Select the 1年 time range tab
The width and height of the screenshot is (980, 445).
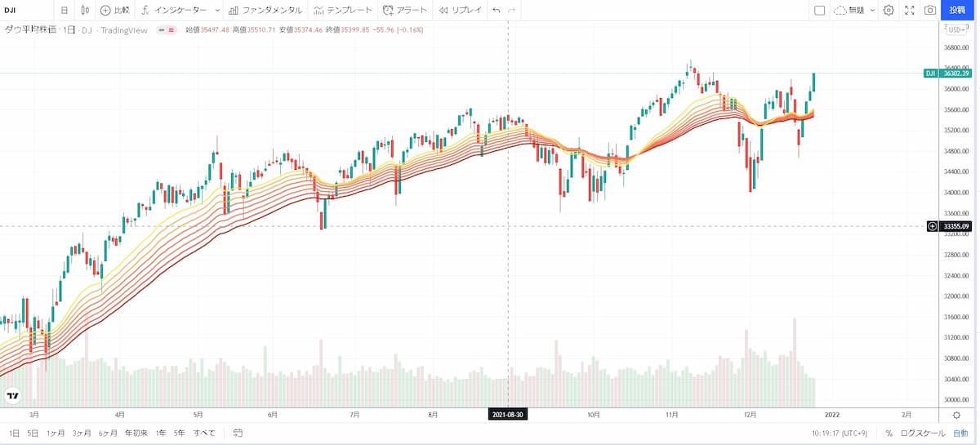(x=161, y=433)
